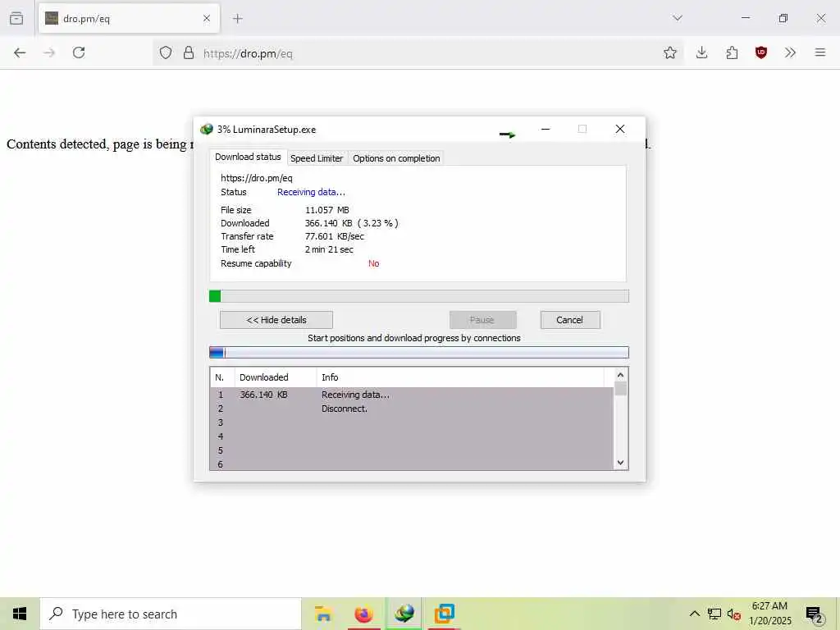Close the dro.pm/eq tab
Viewport: 840px width, 630px height.
pyautogui.click(x=207, y=19)
